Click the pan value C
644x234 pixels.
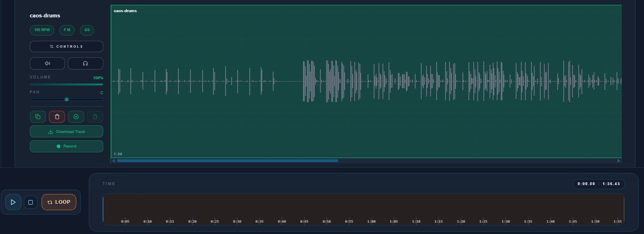[x=102, y=93]
